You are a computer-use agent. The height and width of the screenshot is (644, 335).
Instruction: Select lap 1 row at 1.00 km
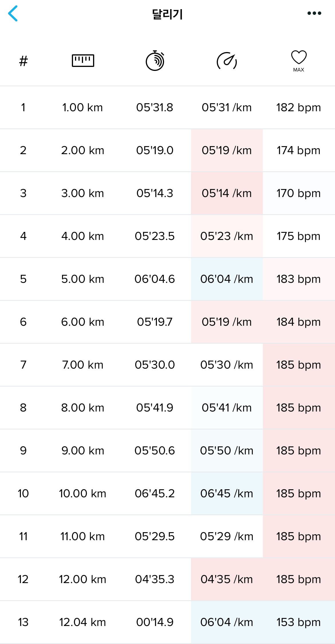coord(167,108)
